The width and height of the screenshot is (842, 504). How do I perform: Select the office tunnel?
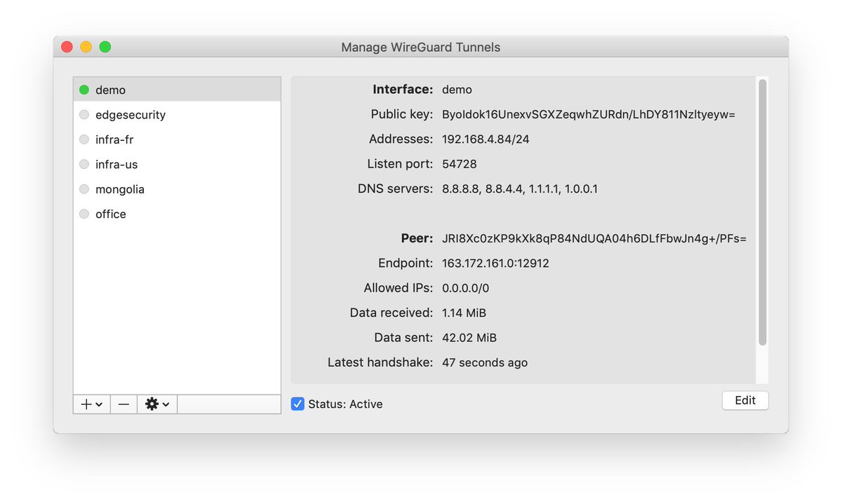[x=177, y=214]
